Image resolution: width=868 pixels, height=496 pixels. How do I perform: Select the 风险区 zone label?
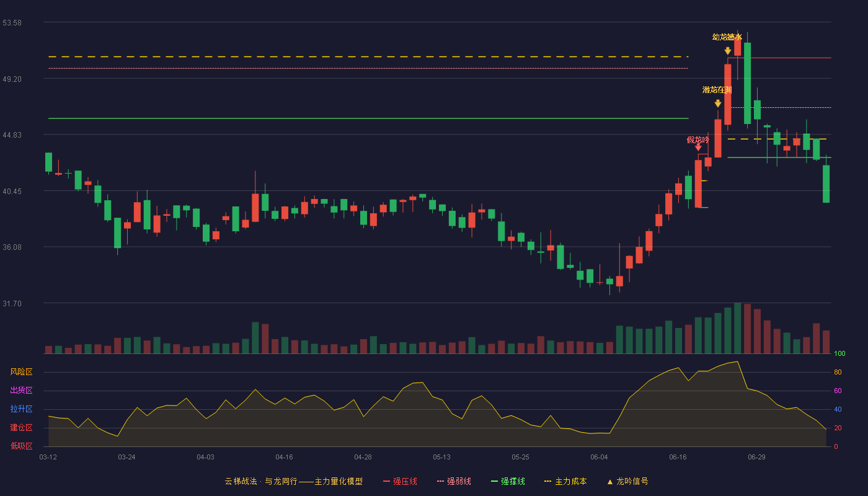coord(22,372)
